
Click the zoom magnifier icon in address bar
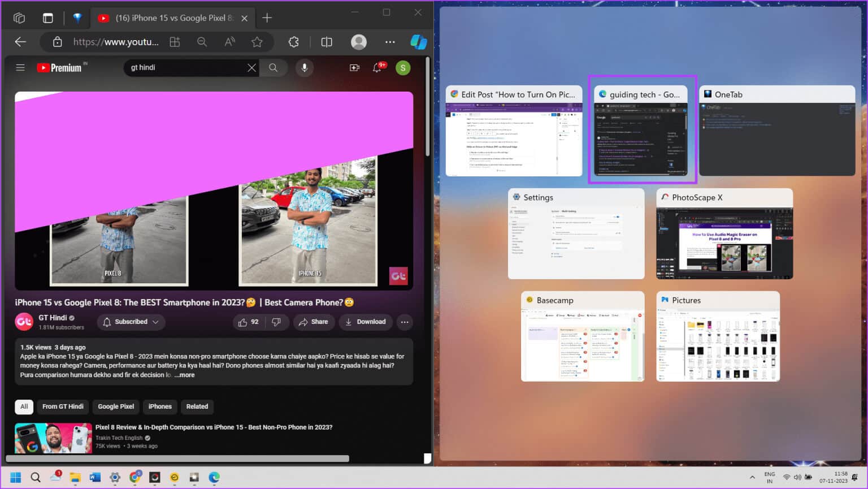tap(202, 42)
